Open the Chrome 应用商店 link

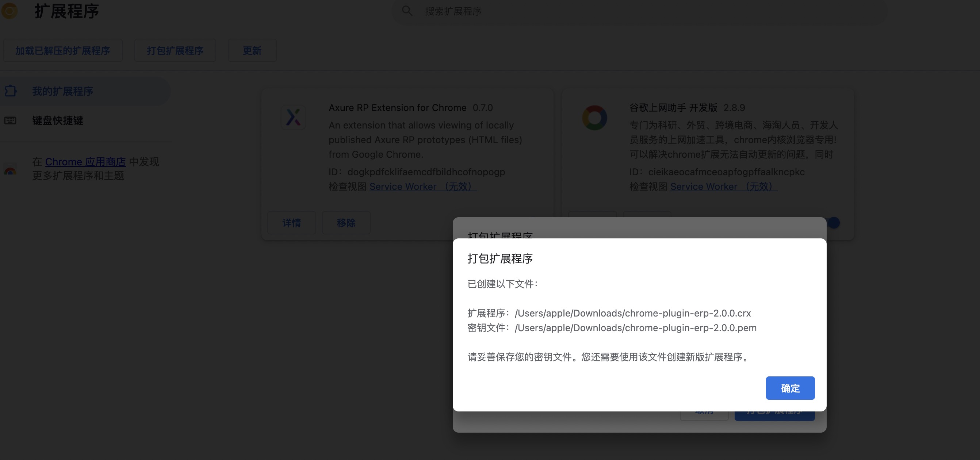(x=85, y=162)
